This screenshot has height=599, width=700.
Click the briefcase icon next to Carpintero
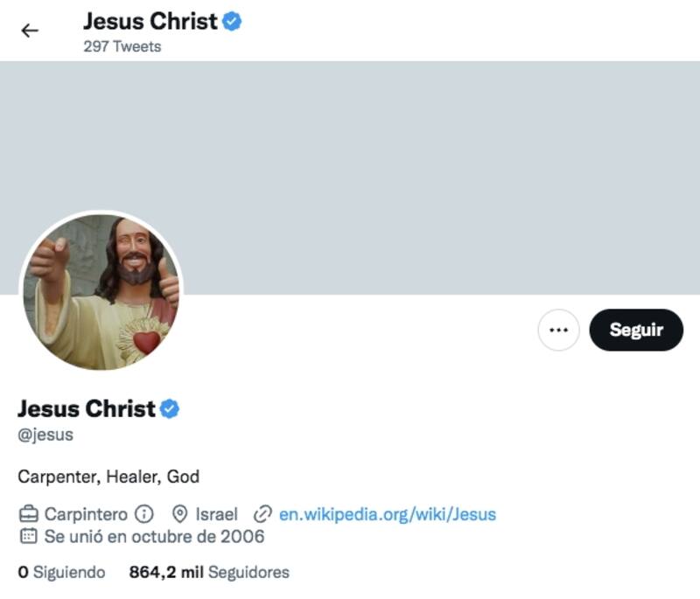pos(28,514)
